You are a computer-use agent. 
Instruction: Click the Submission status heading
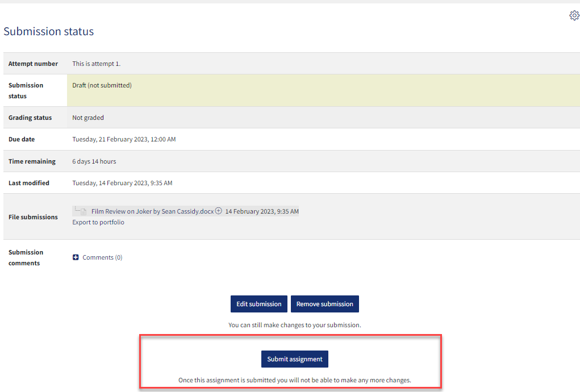(49, 32)
